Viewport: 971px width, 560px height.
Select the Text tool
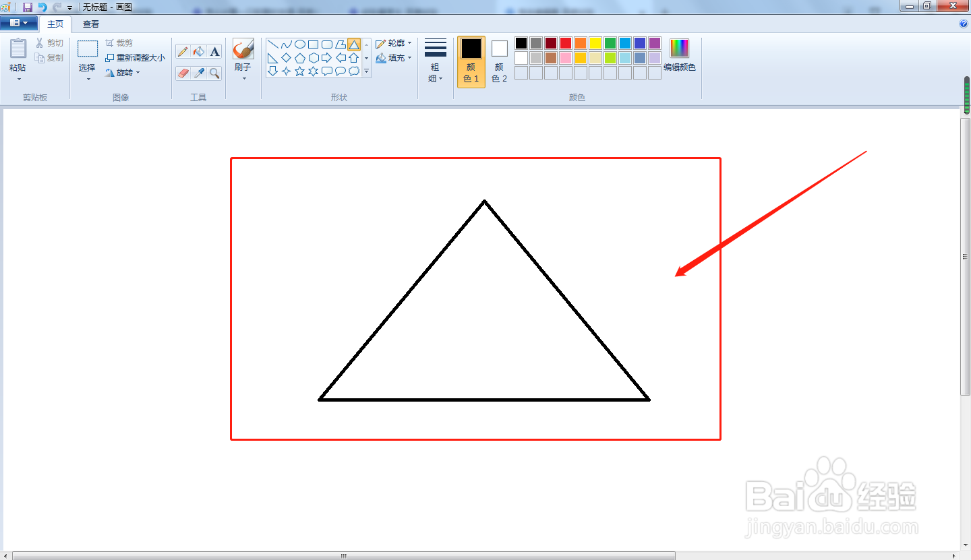[x=214, y=51]
